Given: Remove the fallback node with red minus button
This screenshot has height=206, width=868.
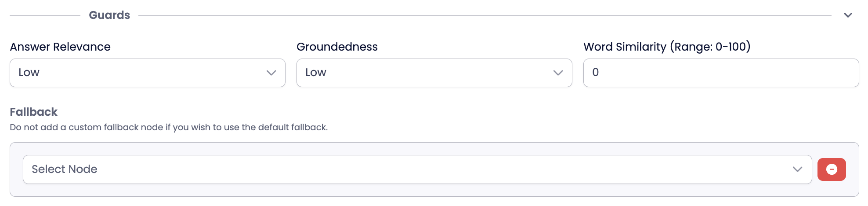Looking at the screenshot, I should (x=832, y=169).
